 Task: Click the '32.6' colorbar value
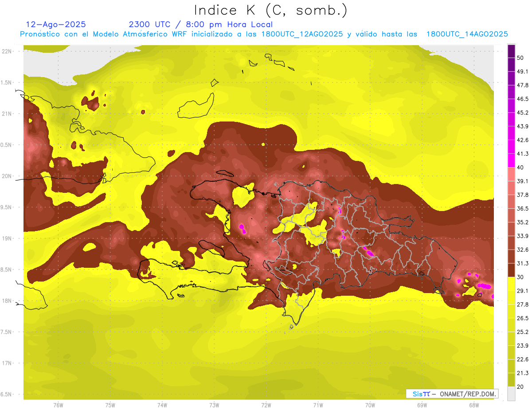pyautogui.click(x=523, y=250)
